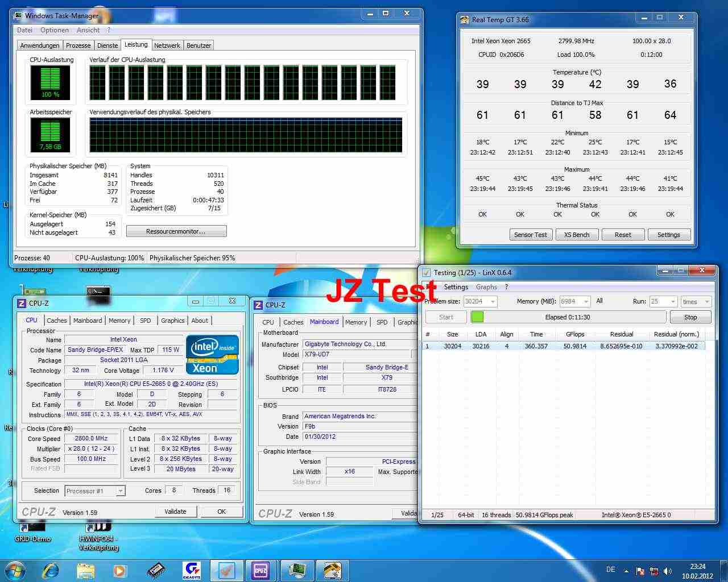This screenshot has height=582, width=728.
Task: Click the Arbeitsspeicher 7,58 GB gauge
Action: (x=50, y=135)
